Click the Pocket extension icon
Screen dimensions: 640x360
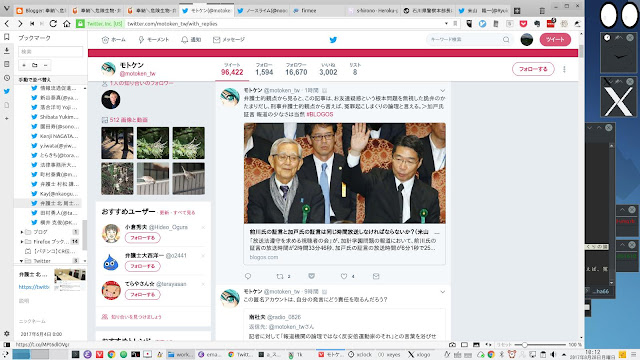[523, 24]
